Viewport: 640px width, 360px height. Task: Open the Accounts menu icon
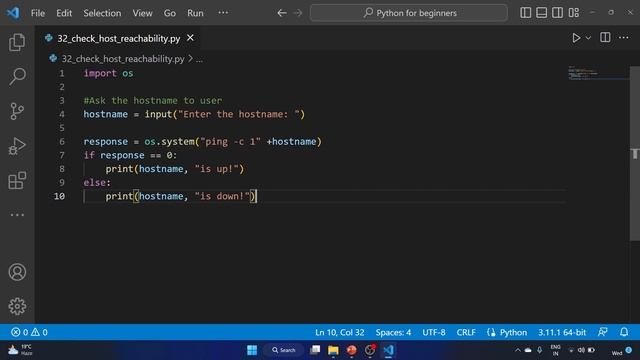tap(17, 272)
